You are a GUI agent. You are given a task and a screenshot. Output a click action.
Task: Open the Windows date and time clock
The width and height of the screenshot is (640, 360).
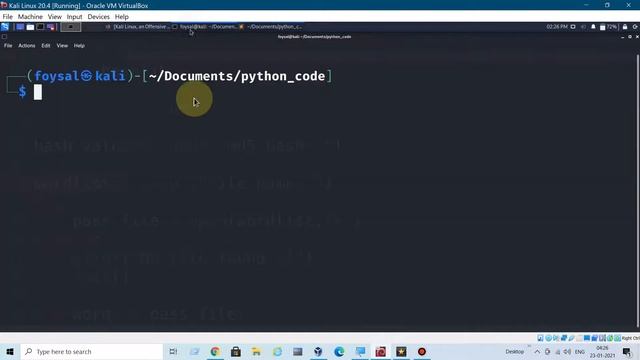tap(602, 351)
